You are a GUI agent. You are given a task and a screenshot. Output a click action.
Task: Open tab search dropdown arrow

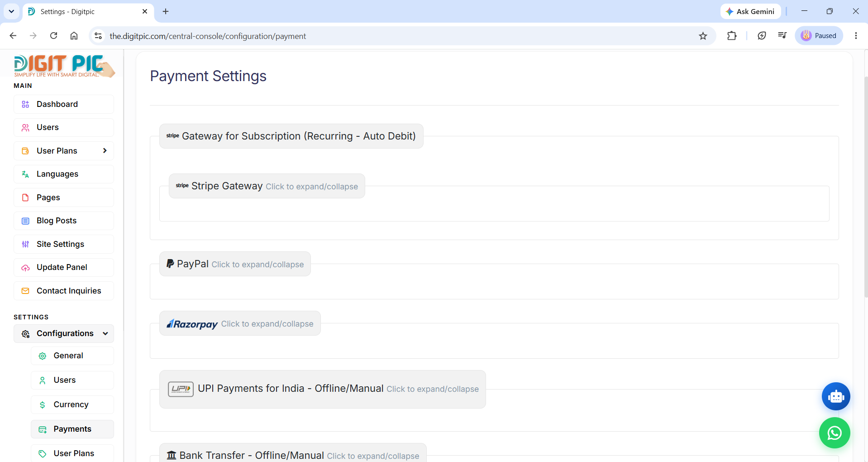click(11, 11)
